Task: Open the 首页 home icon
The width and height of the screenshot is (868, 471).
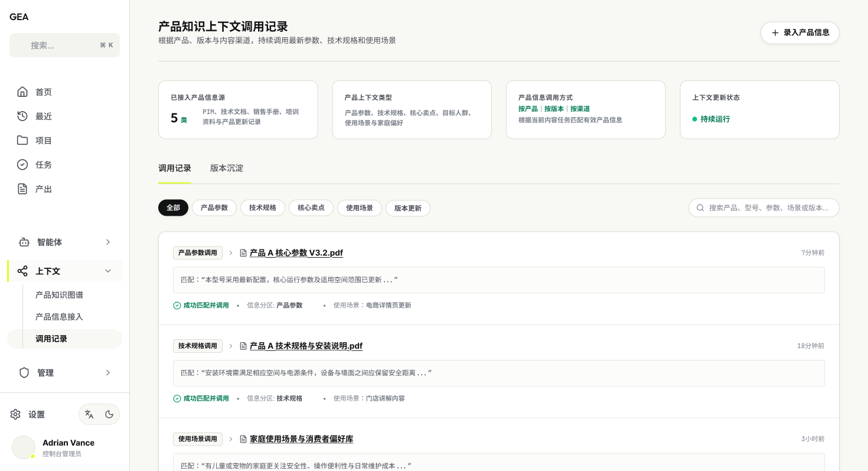Action: 22,92
